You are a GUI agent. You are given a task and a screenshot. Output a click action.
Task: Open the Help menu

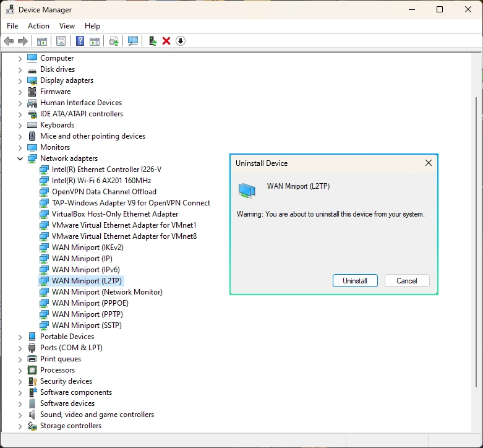(92, 26)
